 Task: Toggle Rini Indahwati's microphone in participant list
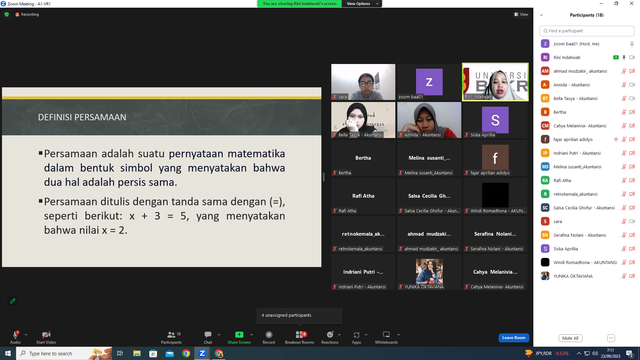(x=624, y=58)
